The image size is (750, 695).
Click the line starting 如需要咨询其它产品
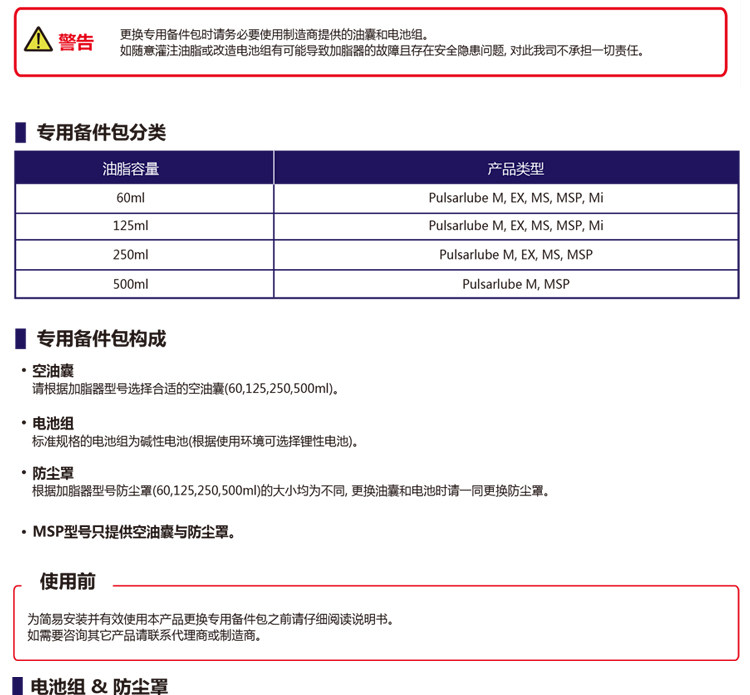tap(144, 636)
